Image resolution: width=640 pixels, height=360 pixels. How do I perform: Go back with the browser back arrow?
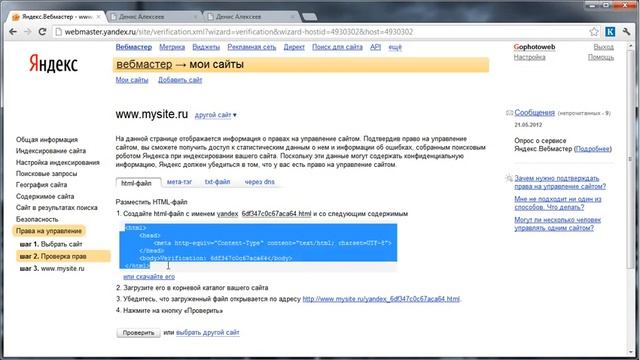pos(13,32)
